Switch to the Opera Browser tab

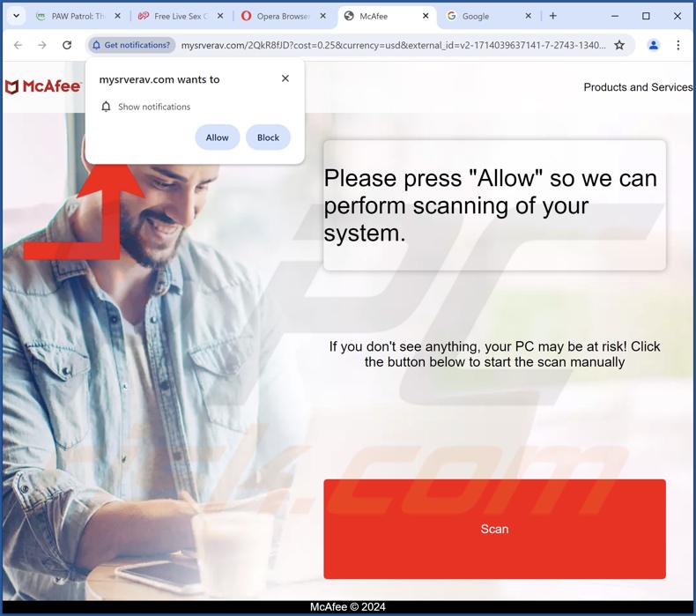click(284, 16)
